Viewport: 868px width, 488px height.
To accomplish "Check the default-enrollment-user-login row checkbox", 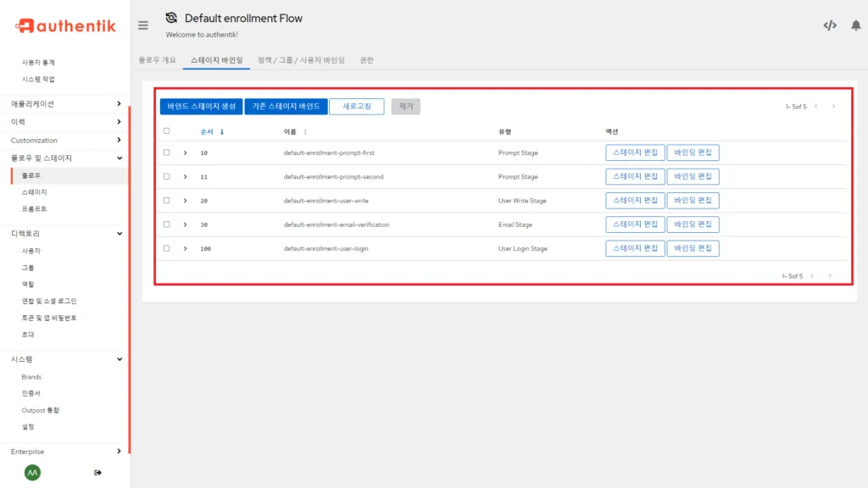I will click(166, 248).
